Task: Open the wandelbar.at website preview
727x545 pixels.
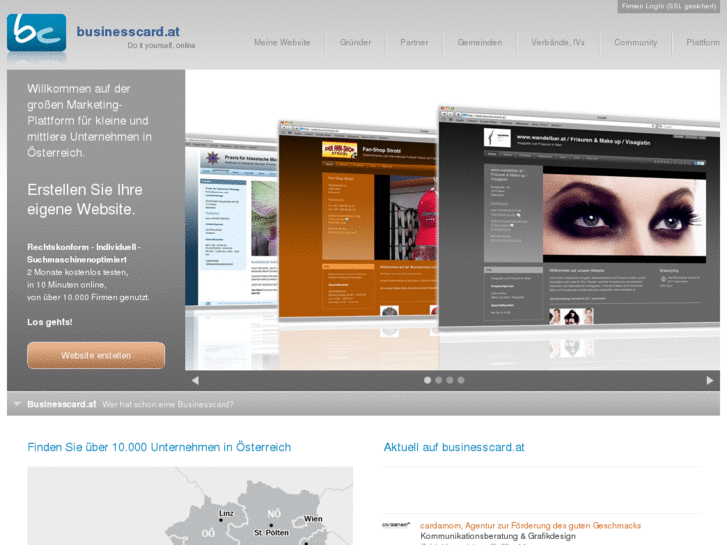Action: (x=579, y=218)
